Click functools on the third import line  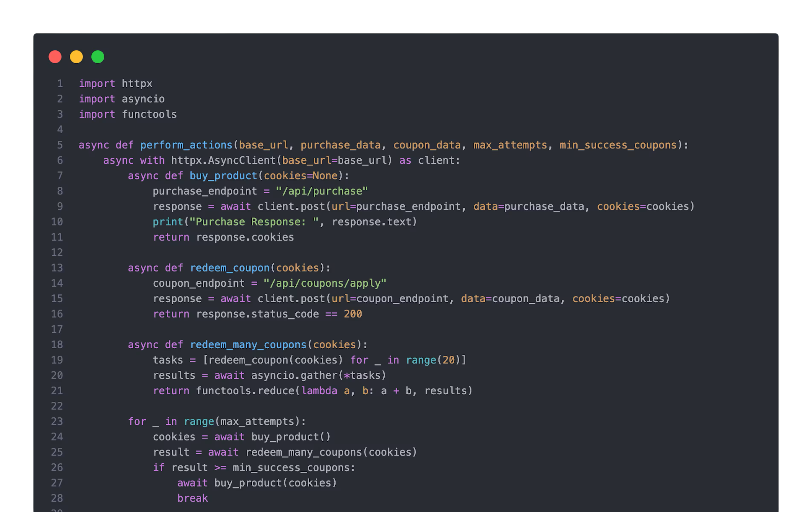pyautogui.click(x=149, y=114)
